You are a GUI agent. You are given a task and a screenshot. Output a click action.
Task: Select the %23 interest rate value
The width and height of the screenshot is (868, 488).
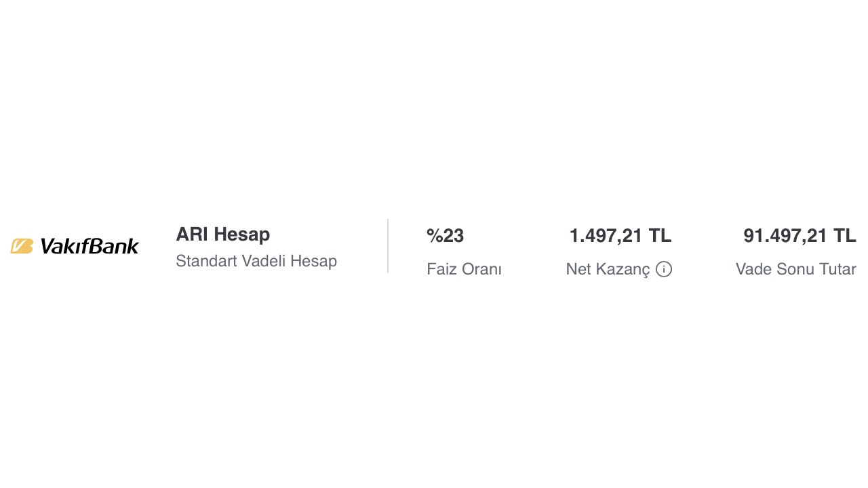click(x=445, y=236)
